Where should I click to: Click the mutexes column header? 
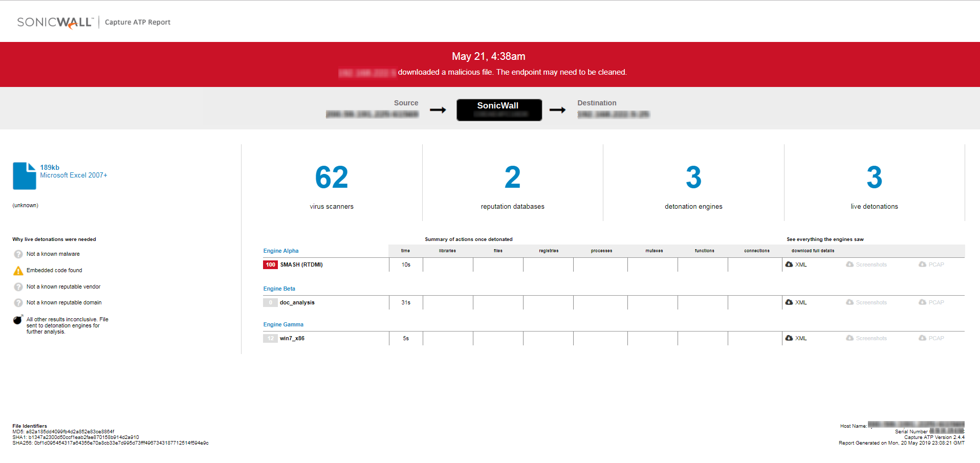click(x=654, y=251)
